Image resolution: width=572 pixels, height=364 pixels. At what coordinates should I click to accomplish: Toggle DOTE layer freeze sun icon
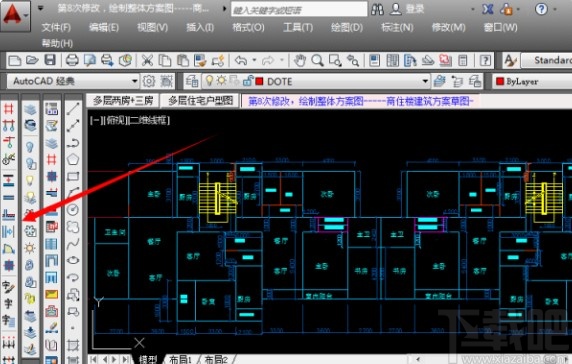point(221,81)
